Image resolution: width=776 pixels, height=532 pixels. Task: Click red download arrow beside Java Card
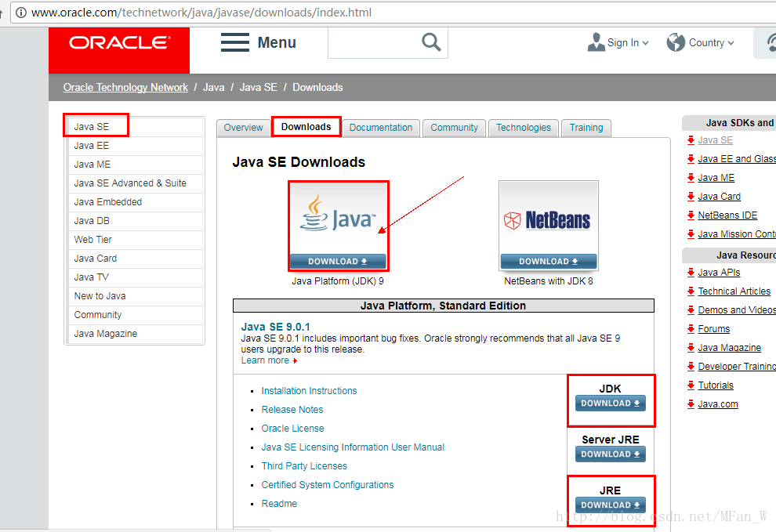pyautogui.click(x=691, y=197)
